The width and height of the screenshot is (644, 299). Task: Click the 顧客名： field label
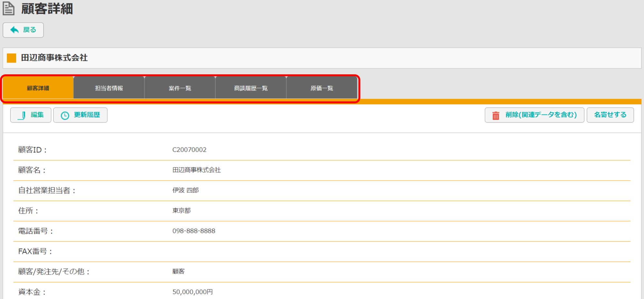click(x=32, y=170)
